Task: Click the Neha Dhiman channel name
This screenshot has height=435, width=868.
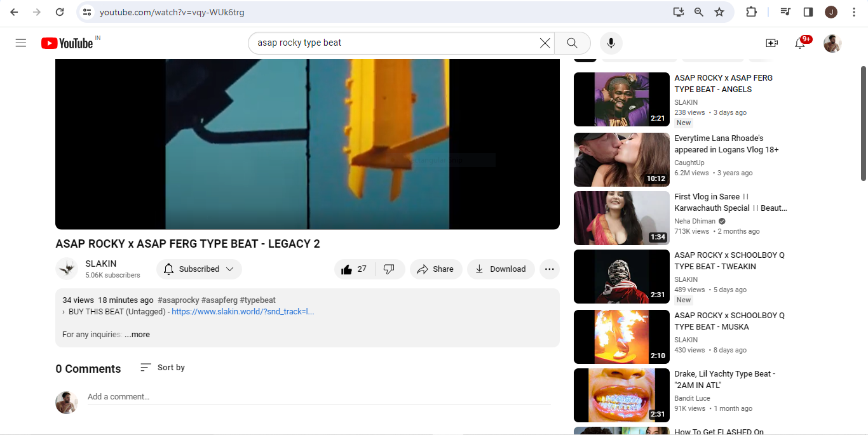Action: click(695, 221)
